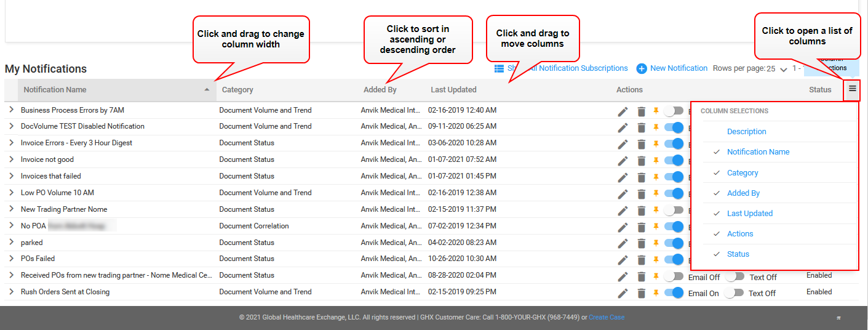Toggle email switch for Rush Orders Sent at Closing
This screenshot has height=330, width=868.
point(674,293)
